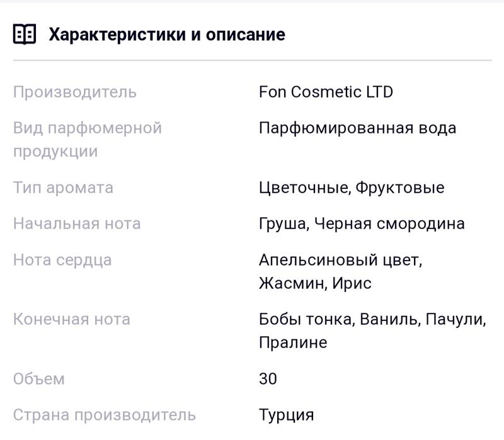The width and height of the screenshot is (504, 440).
Task: Select the Производитель label
Action: click(74, 92)
